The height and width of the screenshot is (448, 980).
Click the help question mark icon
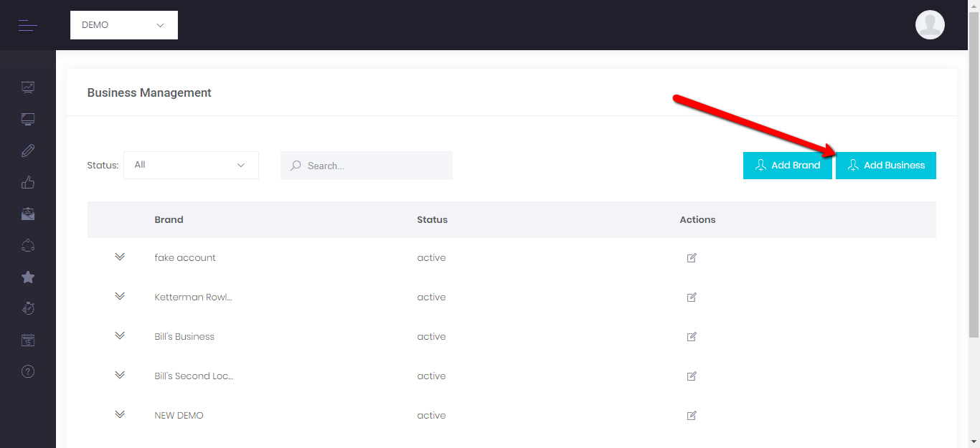pyautogui.click(x=28, y=371)
